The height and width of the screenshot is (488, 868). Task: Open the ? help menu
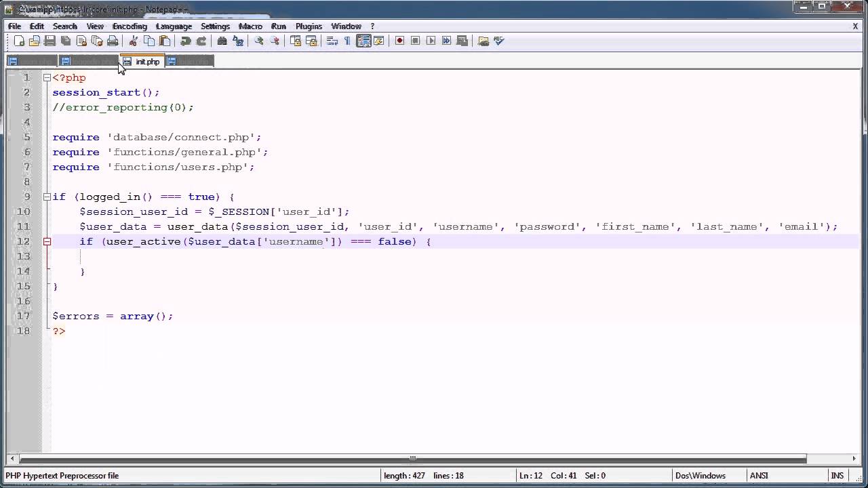(x=372, y=26)
